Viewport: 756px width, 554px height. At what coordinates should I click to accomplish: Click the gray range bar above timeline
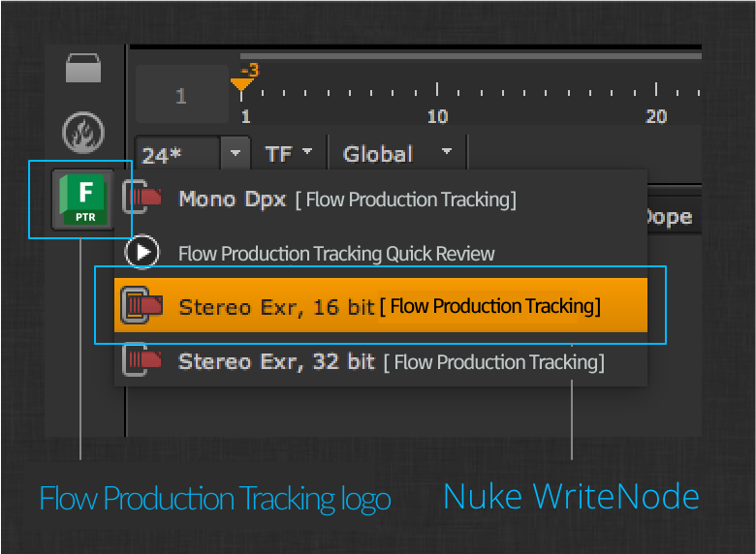(x=471, y=56)
